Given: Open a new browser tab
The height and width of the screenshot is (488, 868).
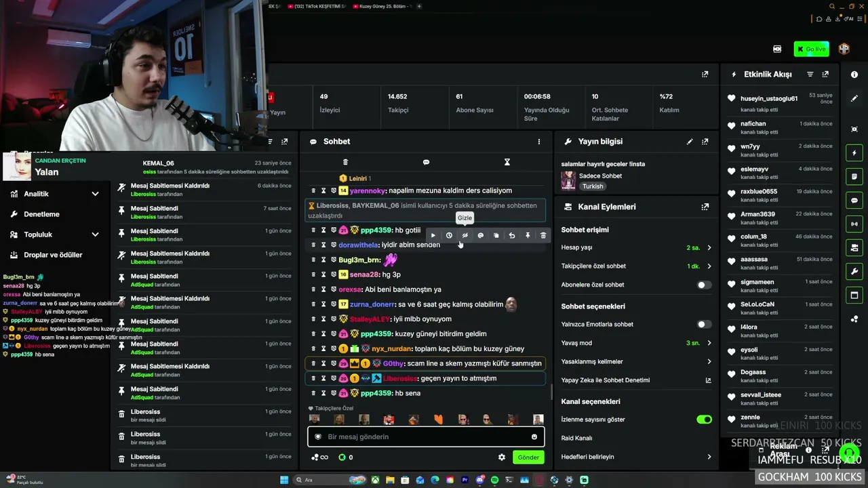Looking at the screenshot, I should coord(419,6).
